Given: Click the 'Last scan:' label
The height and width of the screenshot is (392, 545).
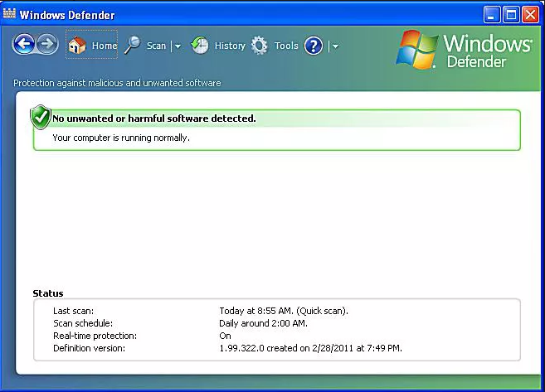Looking at the screenshot, I should point(73,311).
